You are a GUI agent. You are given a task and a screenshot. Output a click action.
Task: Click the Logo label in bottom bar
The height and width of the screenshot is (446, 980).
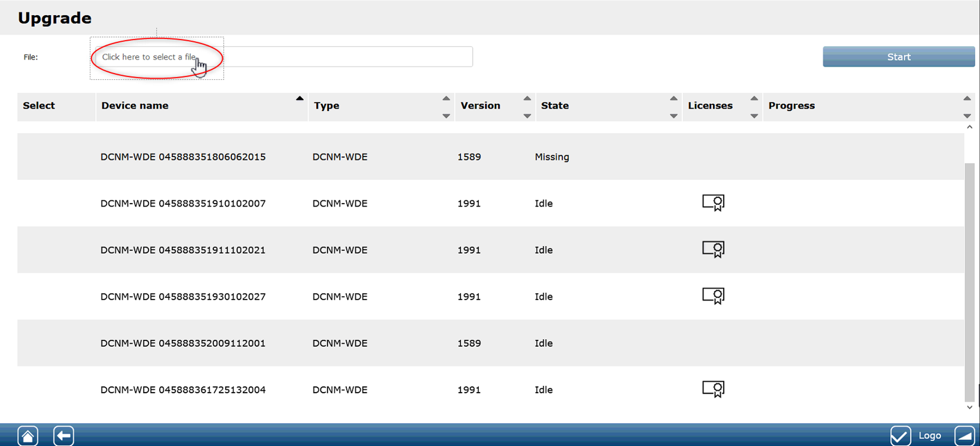coord(929,436)
